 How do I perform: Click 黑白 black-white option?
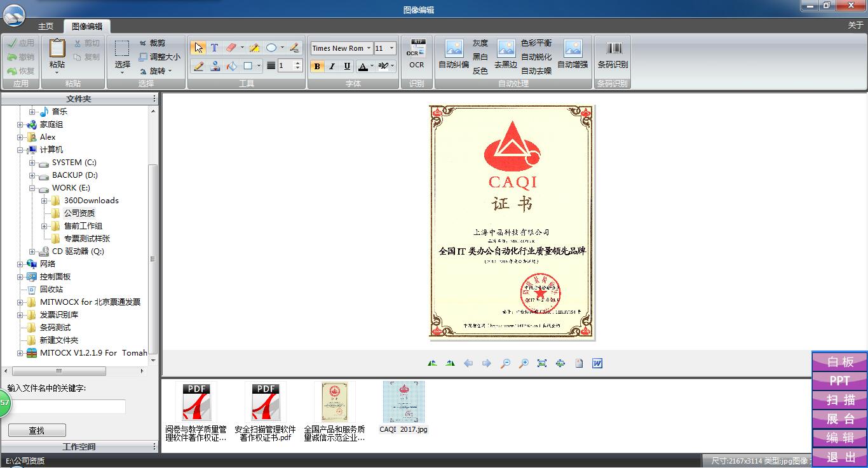point(480,57)
